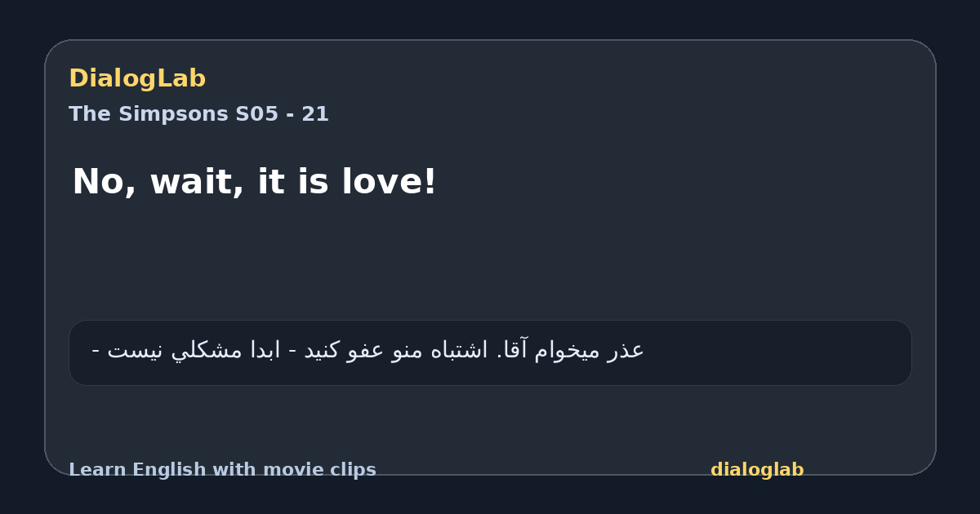Select the sentence "No, wait, it is love!"
This screenshot has height=514, width=980.
pos(255,182)
